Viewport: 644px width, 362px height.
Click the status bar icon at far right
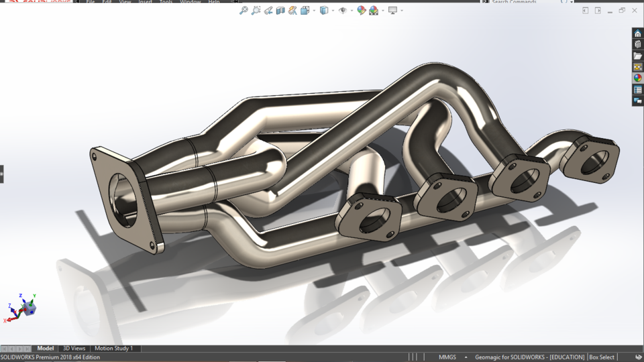click(638, 357)
